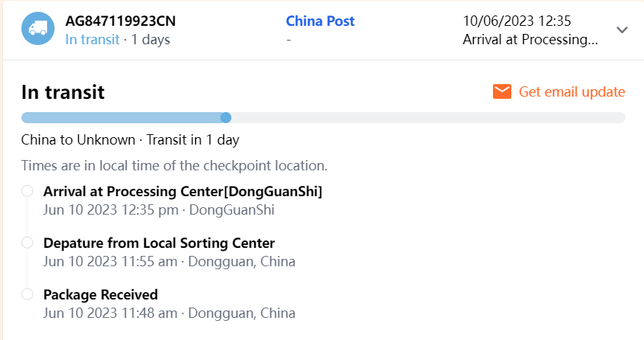Click the orange envelope email icon
The width and height of the screenshot is (644, 340).
tap(502, 91)
